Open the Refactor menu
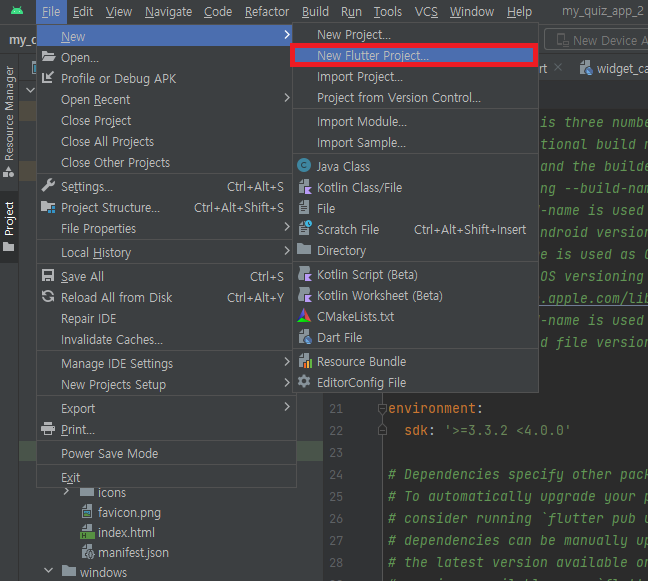 pyautogui.click(x=267, y=12)
